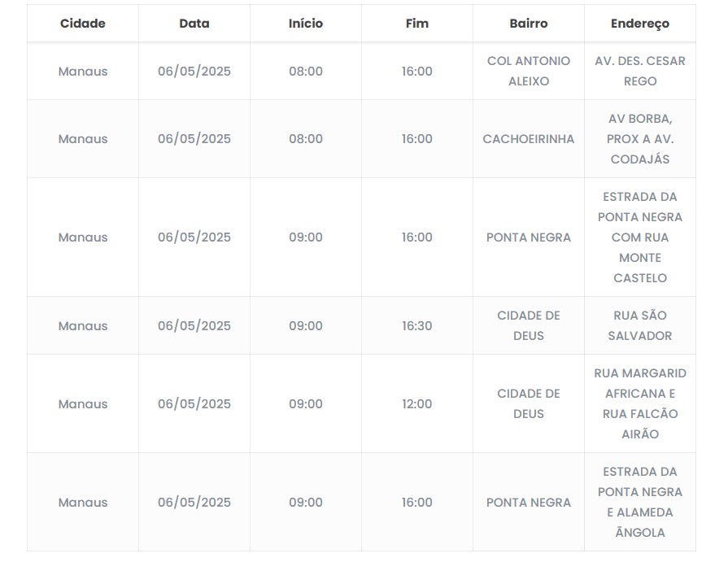The width and height of the screenshot is (728, 562).
Task: Click the date in the RUA SÃO SALVADOR row
Action: (194, 325)
